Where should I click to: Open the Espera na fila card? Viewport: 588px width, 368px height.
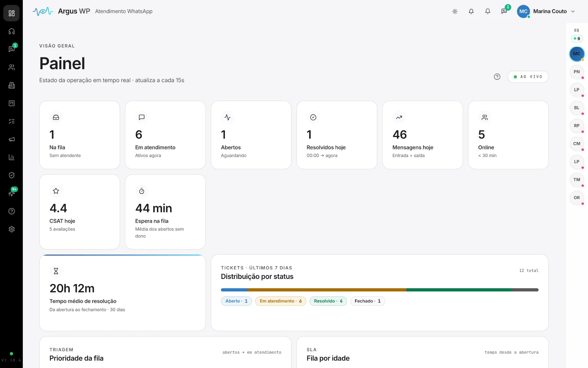point(165,212)
